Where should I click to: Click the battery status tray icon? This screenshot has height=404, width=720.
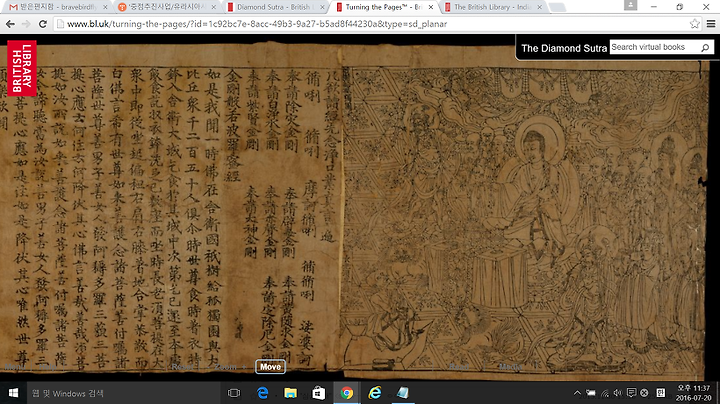click(591, 393)
